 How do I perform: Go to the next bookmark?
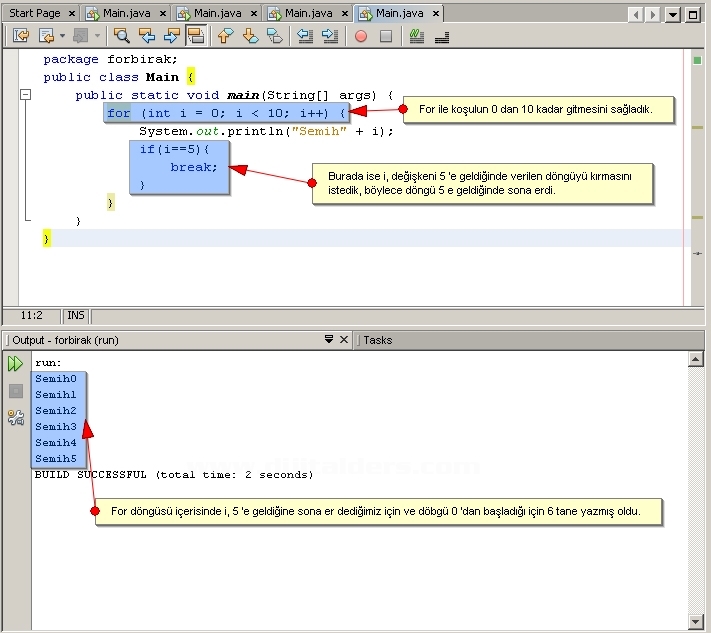tap(250, 35)
